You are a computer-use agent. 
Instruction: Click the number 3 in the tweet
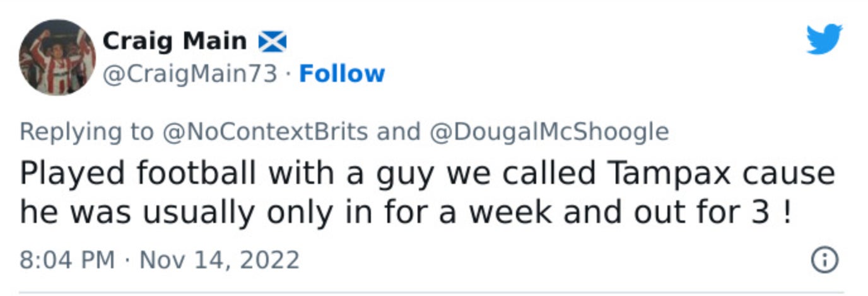point(762,213)
